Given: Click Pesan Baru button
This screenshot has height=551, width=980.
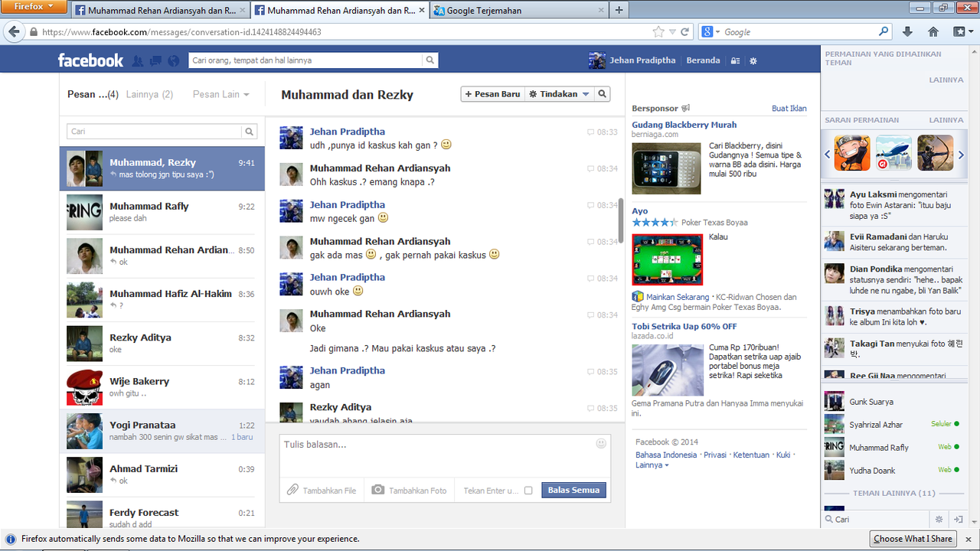Looking at the screenshot, I should (493, 94).
